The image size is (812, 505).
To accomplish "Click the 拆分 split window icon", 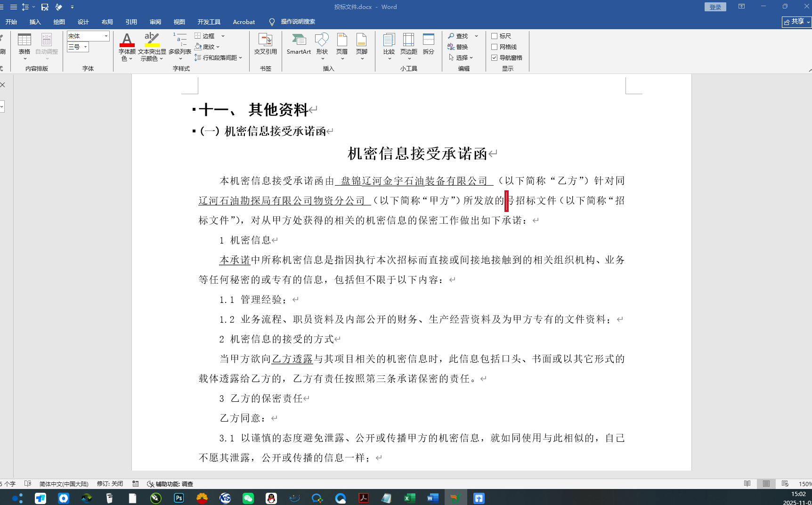I will click(x=429, y=44).
